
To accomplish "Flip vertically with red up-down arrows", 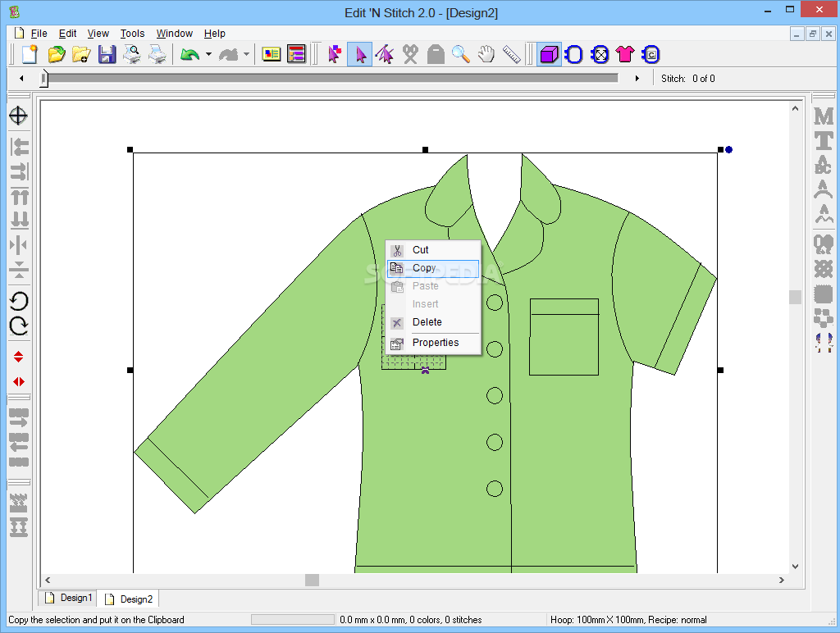I will (x=19, y=357).
